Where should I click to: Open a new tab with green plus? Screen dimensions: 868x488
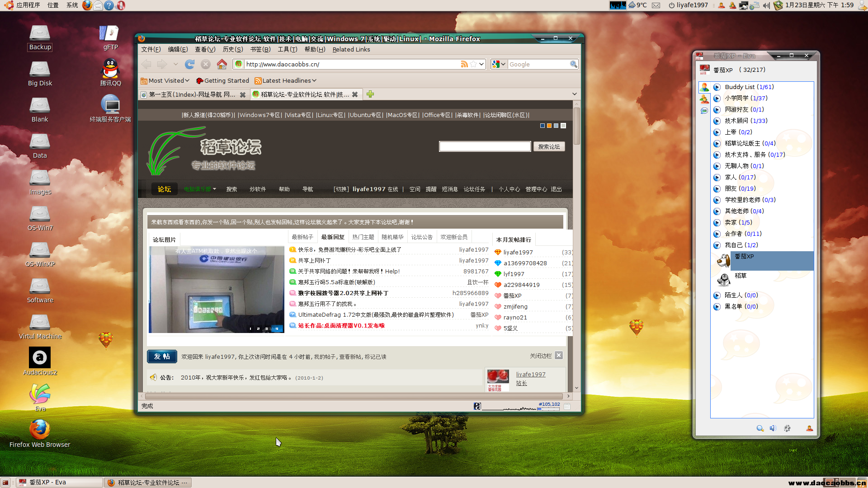370,94
